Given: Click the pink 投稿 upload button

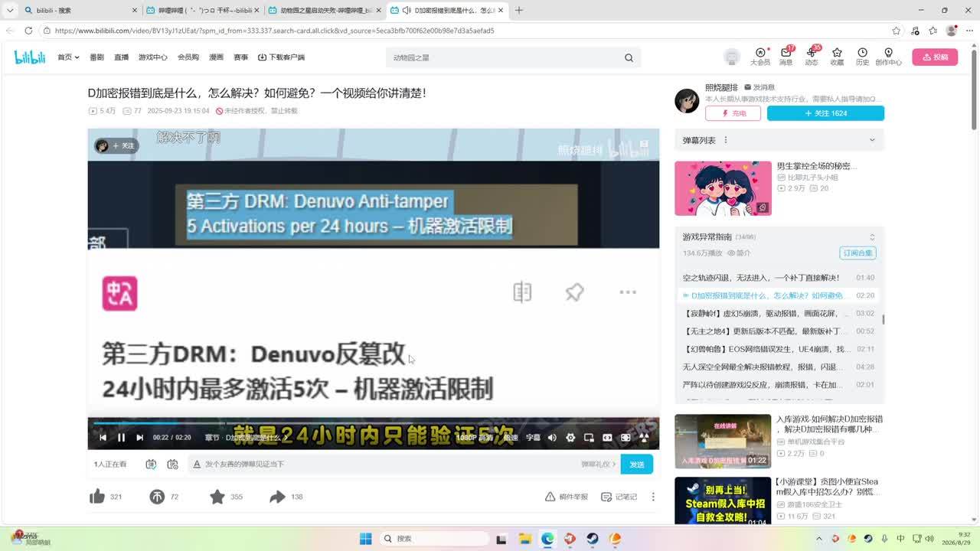Looking at the screenshot, I should pos(935,57).
